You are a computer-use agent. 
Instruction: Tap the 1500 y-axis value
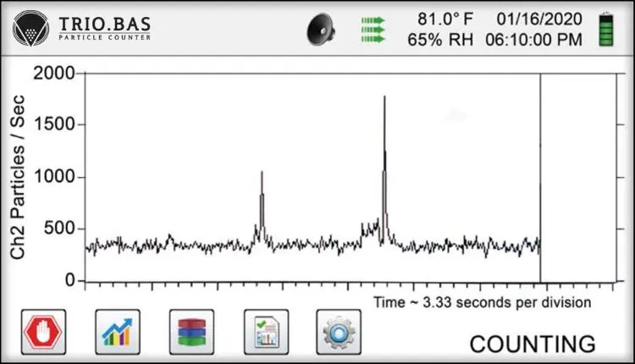tap(55, 124)
